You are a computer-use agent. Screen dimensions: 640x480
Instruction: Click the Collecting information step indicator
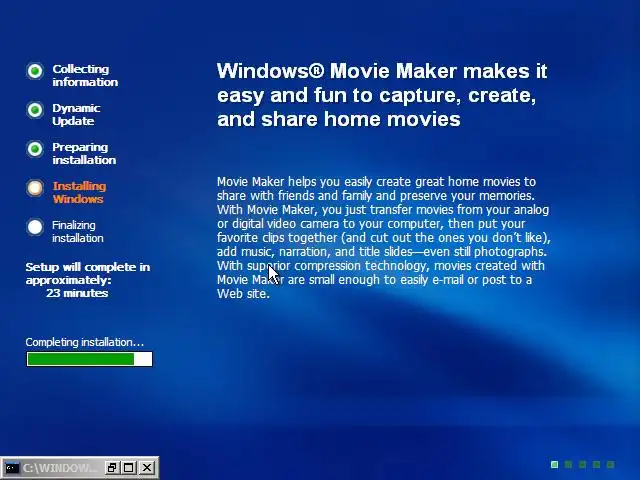pyautogui.click(x=35, y=71)
